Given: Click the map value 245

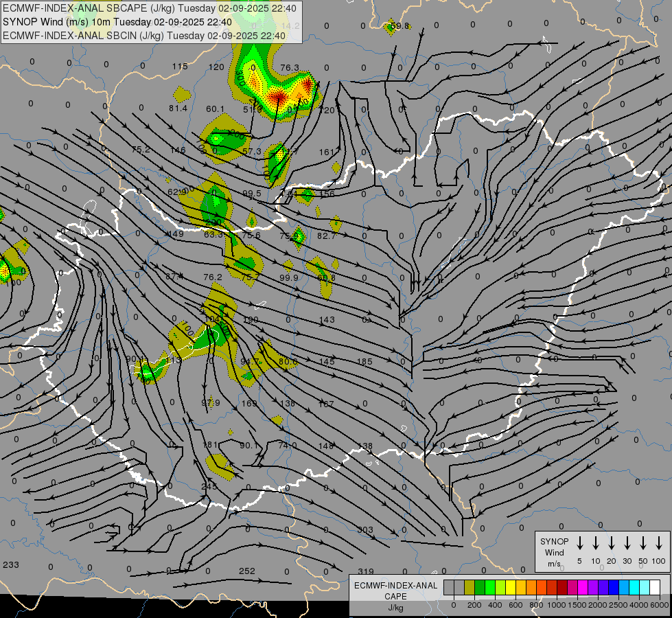Looking at the screenshot, I should point(209,487).
